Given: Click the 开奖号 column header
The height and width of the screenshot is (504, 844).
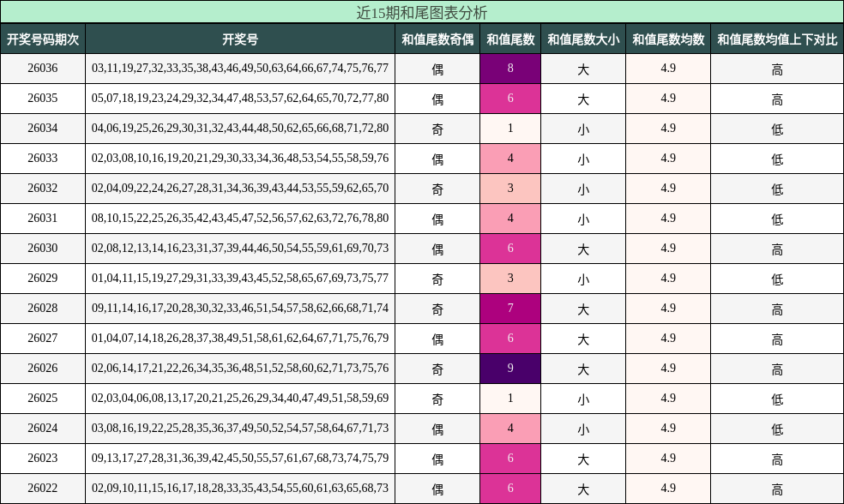Looking at the screenshot, I should pyautogui.click(x=240, y=38).
